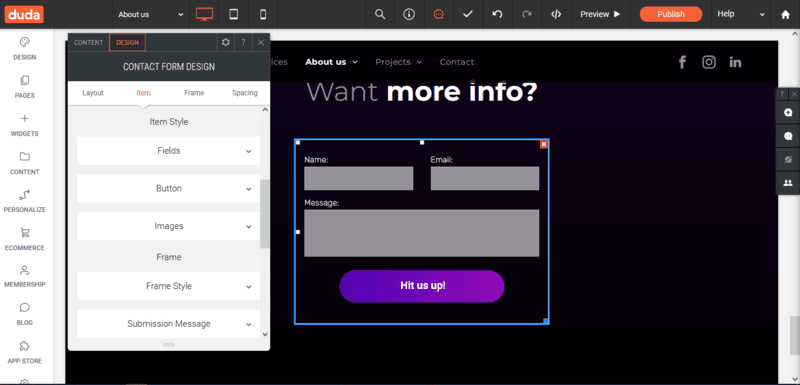Expand the Frame Style section

[x=168, y=286]
